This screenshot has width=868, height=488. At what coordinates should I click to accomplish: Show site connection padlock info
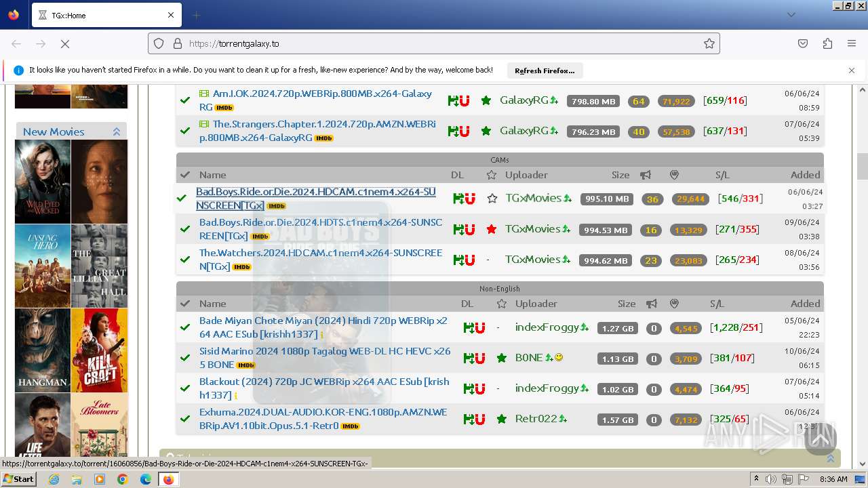[x=178, y=43]
